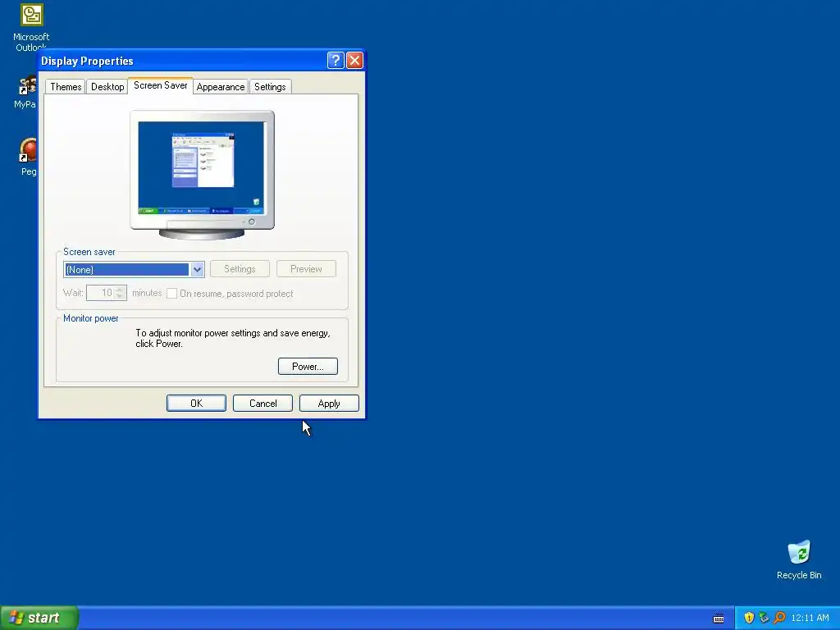Open the Settings tab

pos(270,87)
